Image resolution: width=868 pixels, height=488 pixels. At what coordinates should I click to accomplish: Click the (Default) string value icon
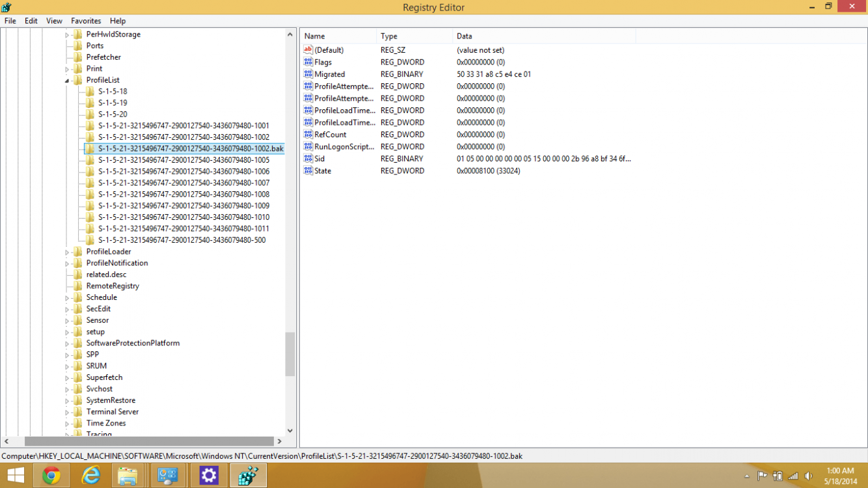308,50
